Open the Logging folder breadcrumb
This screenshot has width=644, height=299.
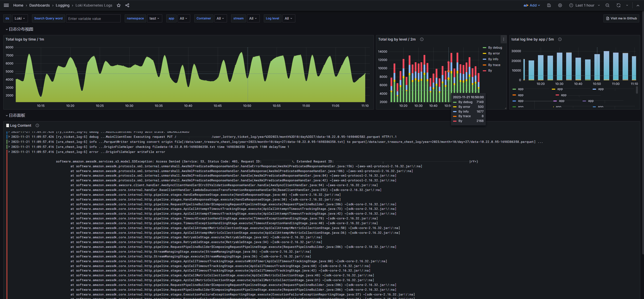(x=62, y=5)
